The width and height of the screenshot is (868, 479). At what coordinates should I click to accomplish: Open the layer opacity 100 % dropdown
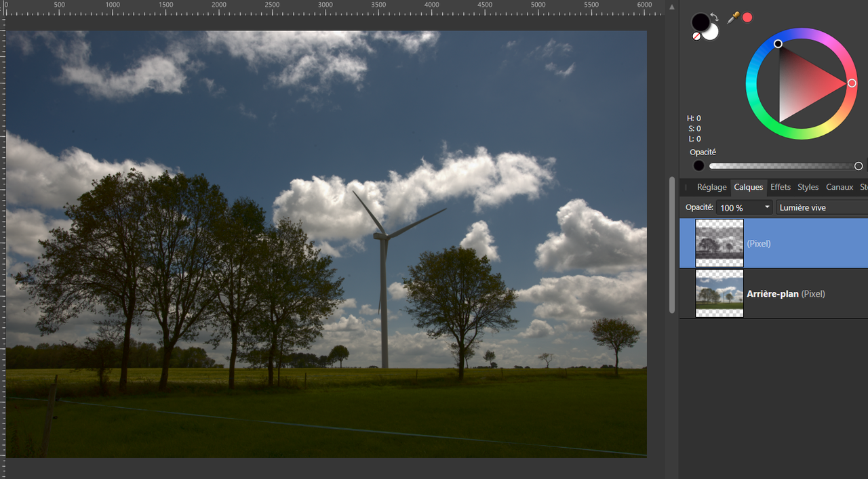coord(745,207)
